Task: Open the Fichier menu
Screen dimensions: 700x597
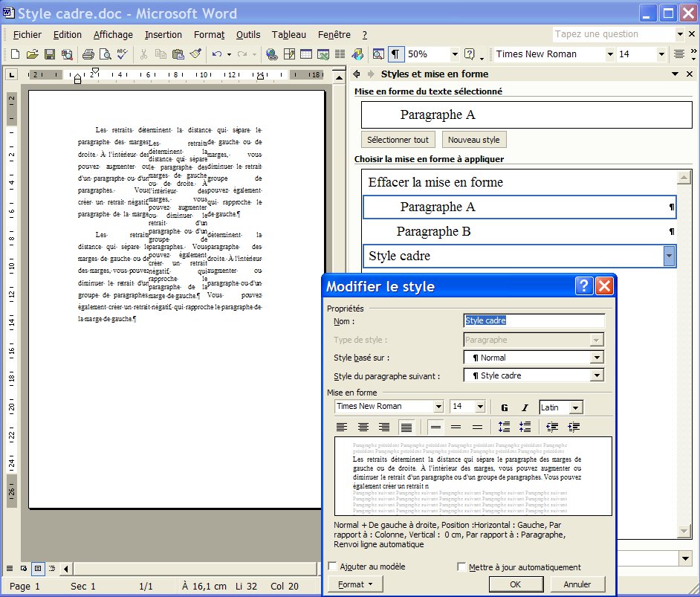Action: coord(27,34)
